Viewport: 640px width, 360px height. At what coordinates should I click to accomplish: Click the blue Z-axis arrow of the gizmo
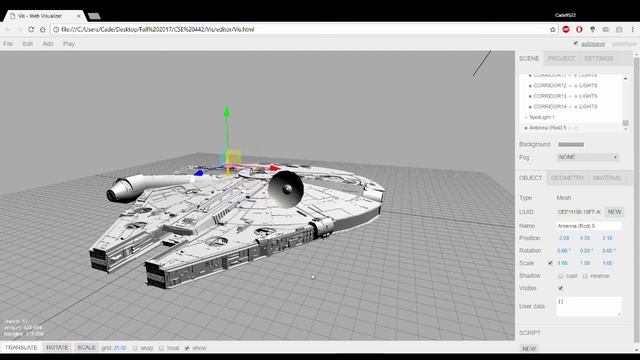click(x=198, y=173)
